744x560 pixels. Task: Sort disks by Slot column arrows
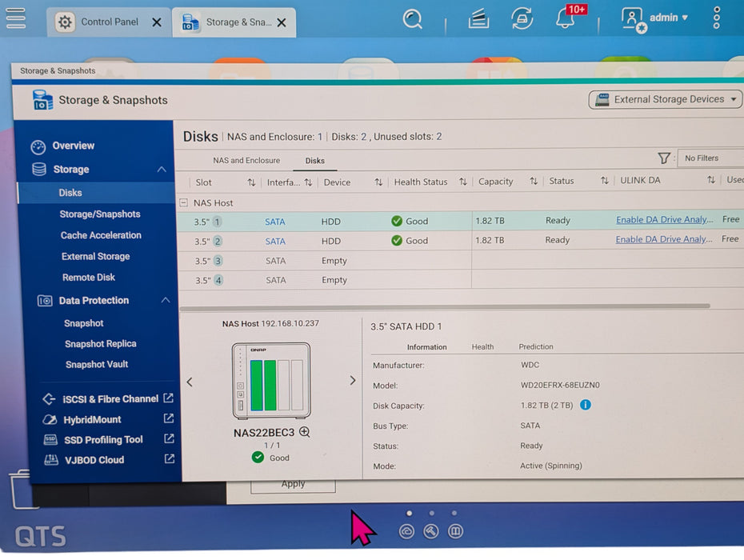click(251, 182)
